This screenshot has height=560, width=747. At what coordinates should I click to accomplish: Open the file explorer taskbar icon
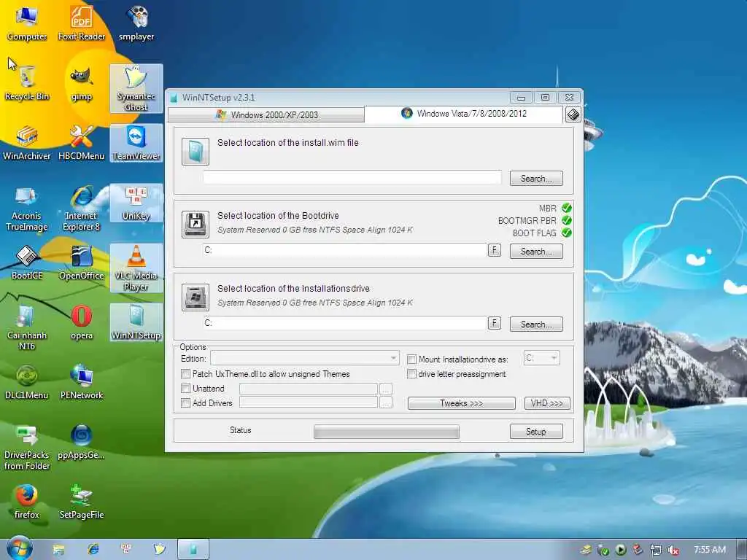click(58, 550)
